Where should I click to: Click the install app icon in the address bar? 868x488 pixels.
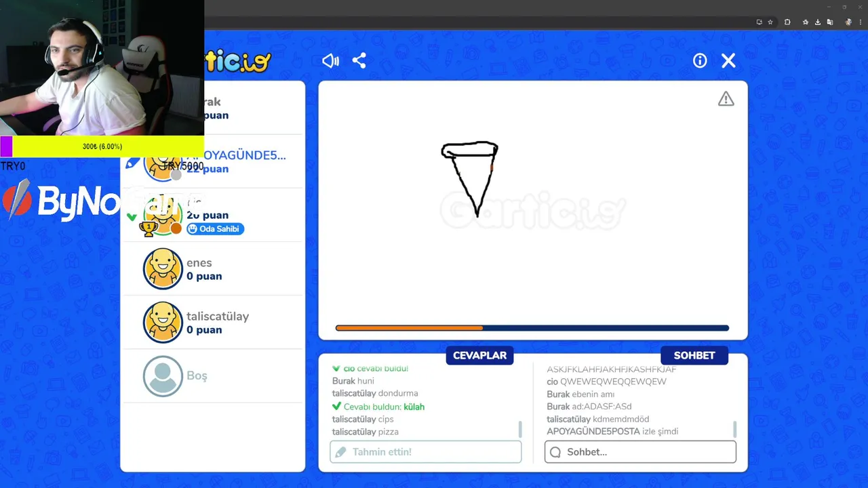coord(759,22)
